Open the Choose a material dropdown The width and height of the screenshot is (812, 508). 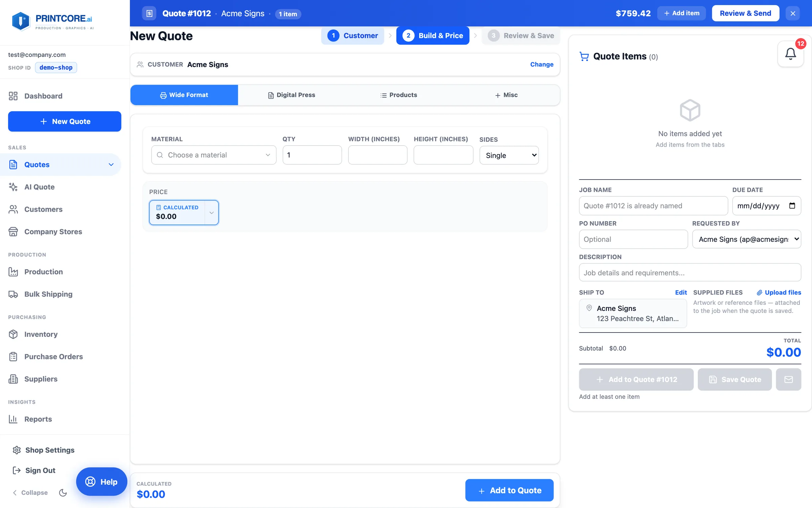coord(214,155)
